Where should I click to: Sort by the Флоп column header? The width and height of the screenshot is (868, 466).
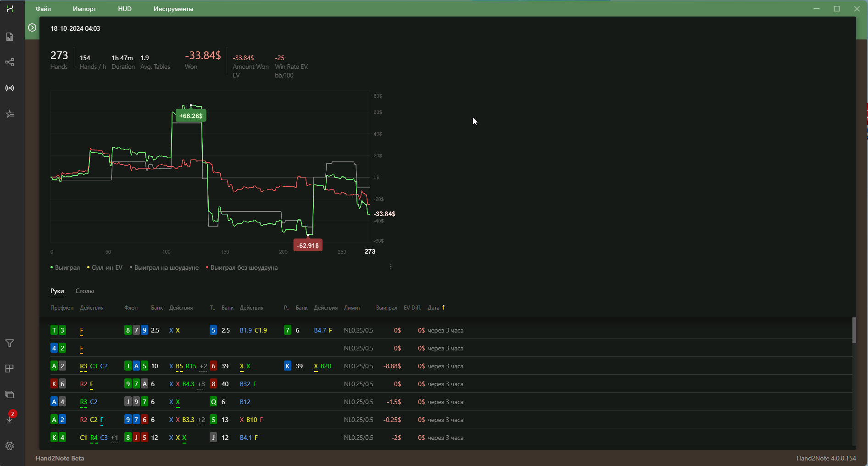(131, 308)
